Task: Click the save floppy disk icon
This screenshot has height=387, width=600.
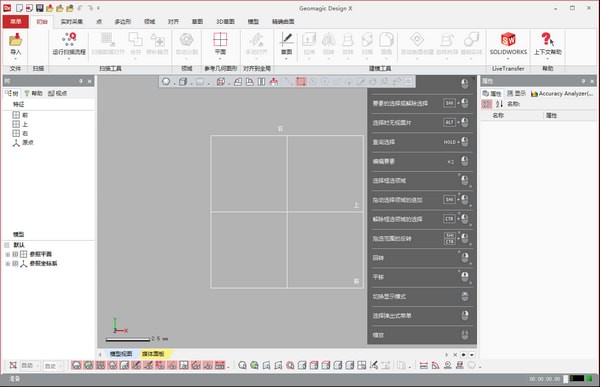Action: [39, 8]
